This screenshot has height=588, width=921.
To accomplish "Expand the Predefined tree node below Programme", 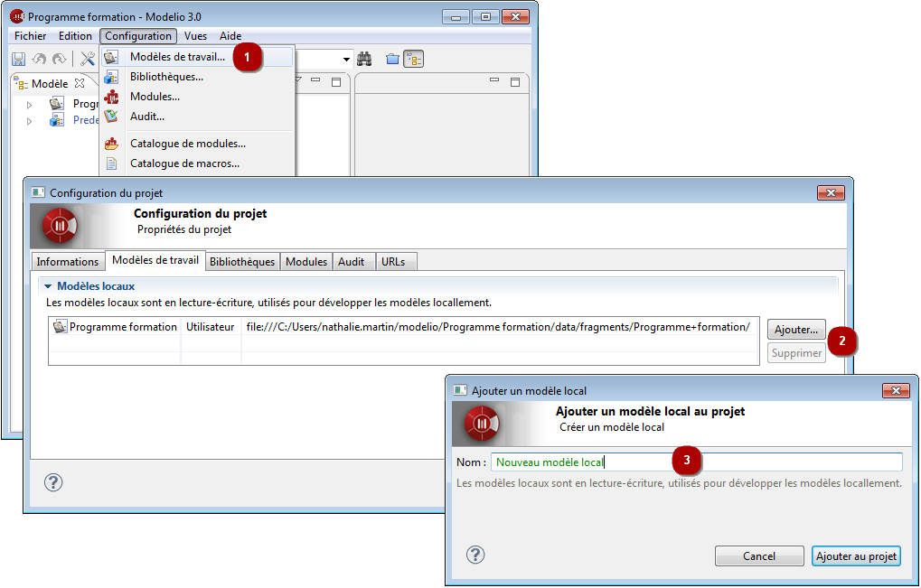I will pyautogui.click(x=29, y=120).
